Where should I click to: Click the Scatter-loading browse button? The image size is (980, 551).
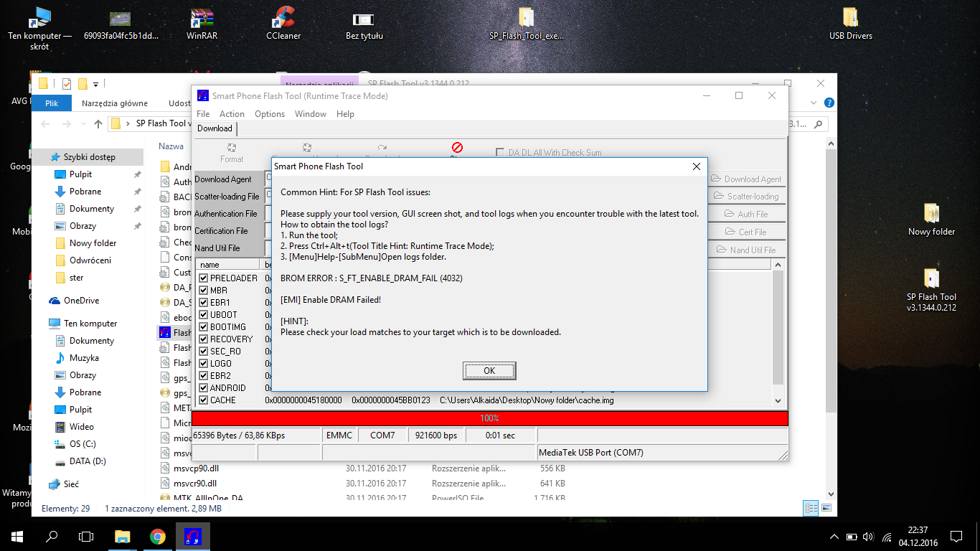click(746, 197)
